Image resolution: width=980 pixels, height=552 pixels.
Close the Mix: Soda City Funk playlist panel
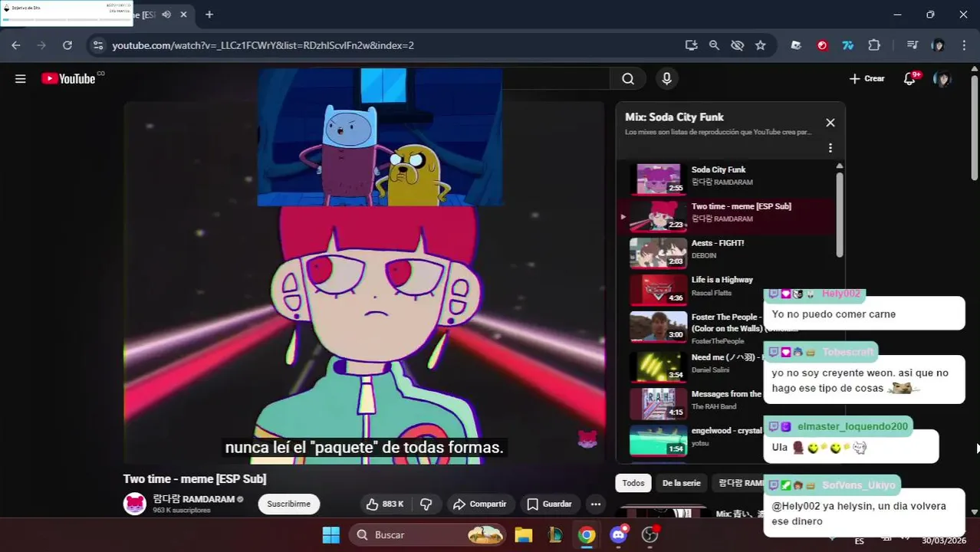pos(830,123)
